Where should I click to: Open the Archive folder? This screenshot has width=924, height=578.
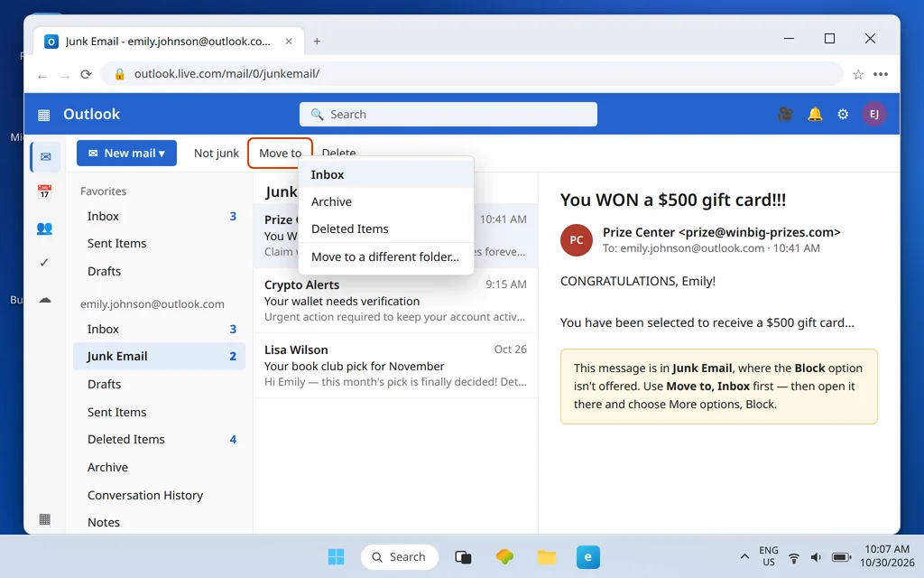coord(159,467)
